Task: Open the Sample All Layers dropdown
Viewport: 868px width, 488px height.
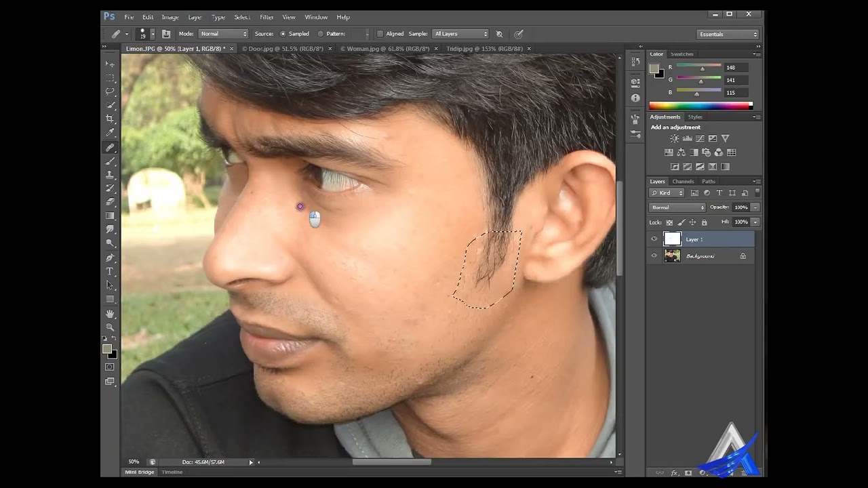Action: pyautogui.click(x=460, y=34)
